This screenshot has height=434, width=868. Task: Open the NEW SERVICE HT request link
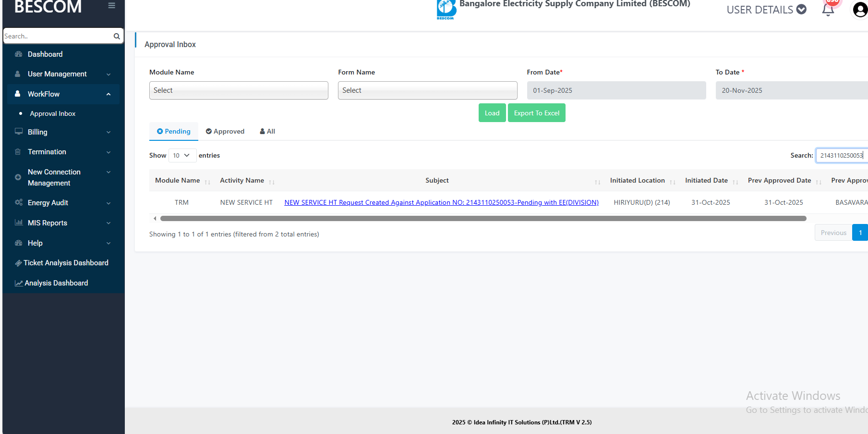pyautogui.click(x=442, y=202)
